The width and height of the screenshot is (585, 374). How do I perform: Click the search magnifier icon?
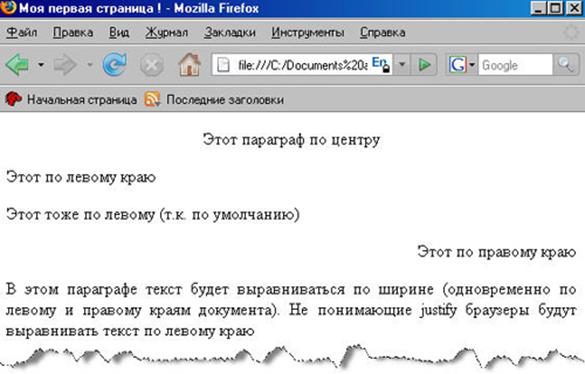pyautogui.click(x=566, y=65)
